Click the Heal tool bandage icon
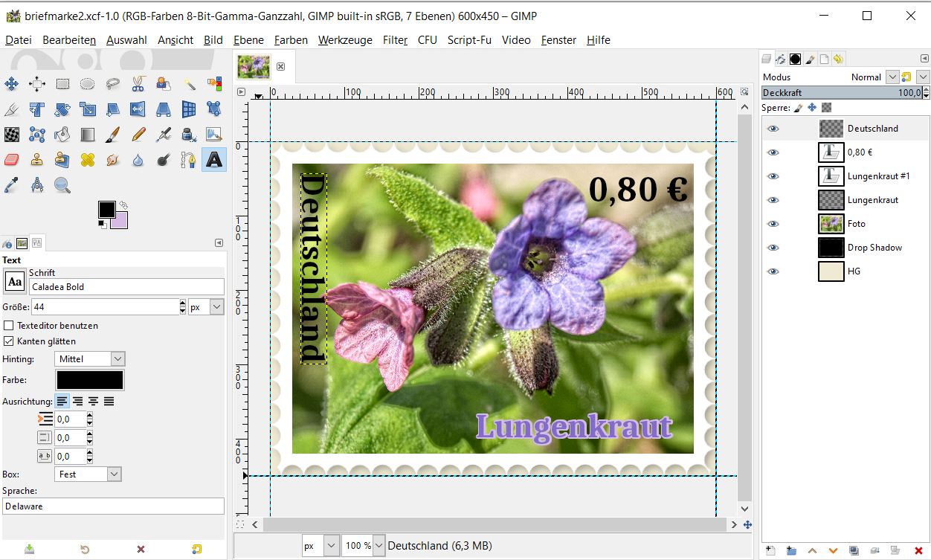931x560 pixels. [88, 160]
